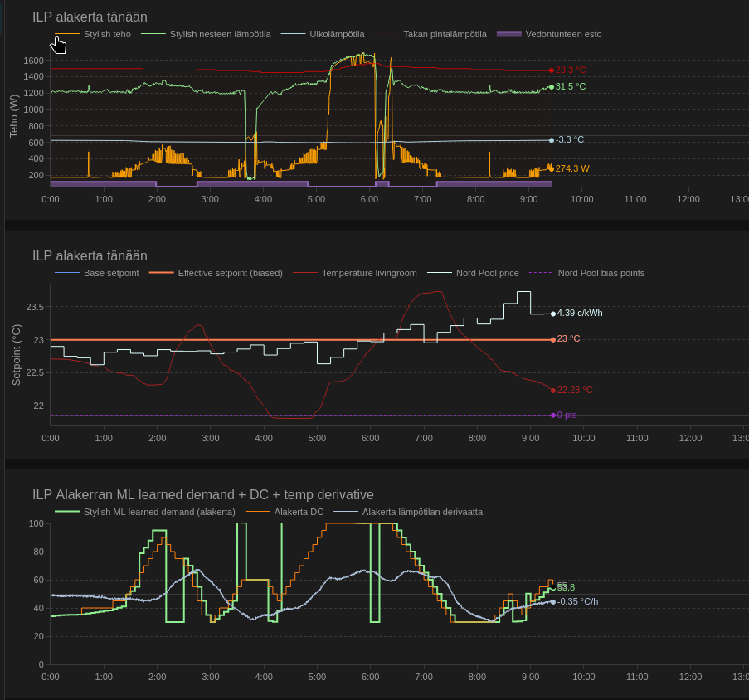This screenshot has height=700, width=749.
Task: Open the panel menu of the top Teho chart title
Action: click(90, 17)
